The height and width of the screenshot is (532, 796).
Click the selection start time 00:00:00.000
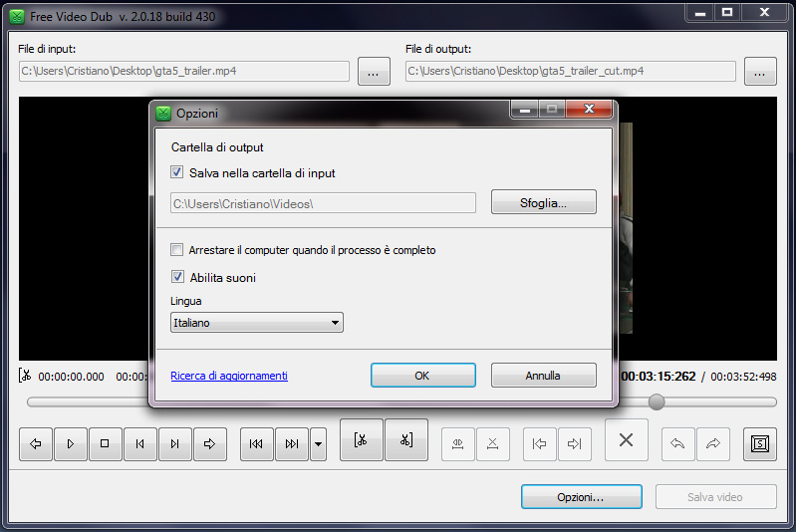click(71, 377)
